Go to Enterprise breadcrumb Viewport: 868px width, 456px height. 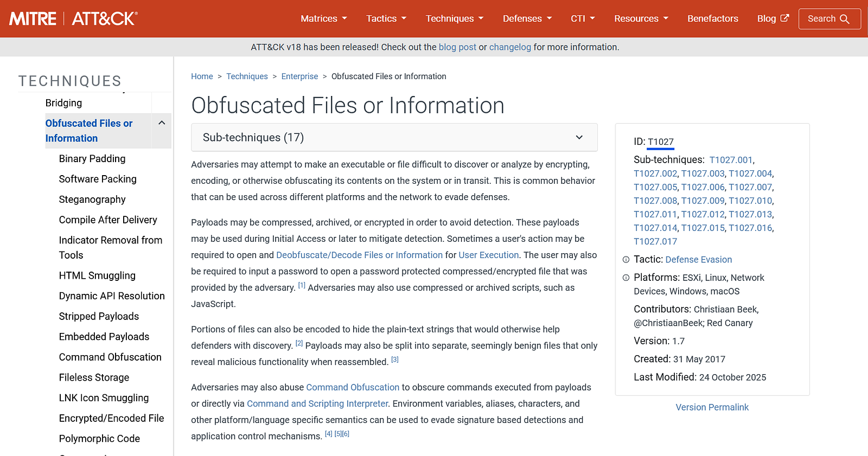(x=299, y=76)
